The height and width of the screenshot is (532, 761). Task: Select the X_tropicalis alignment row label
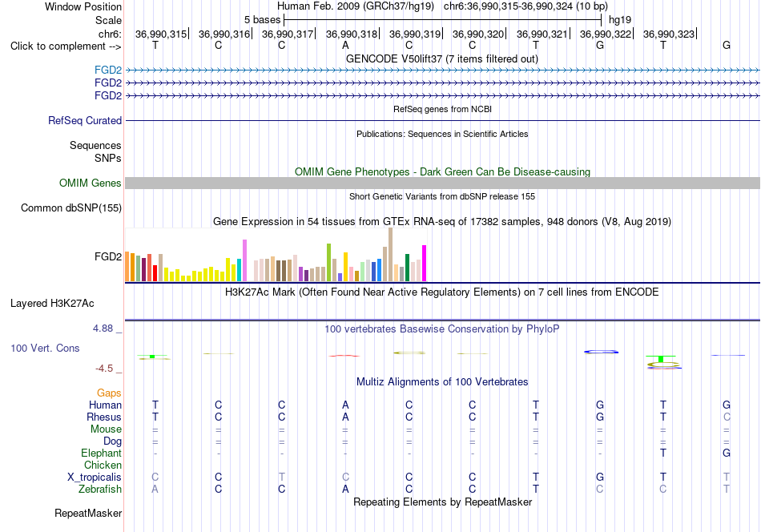coord(95,478)
